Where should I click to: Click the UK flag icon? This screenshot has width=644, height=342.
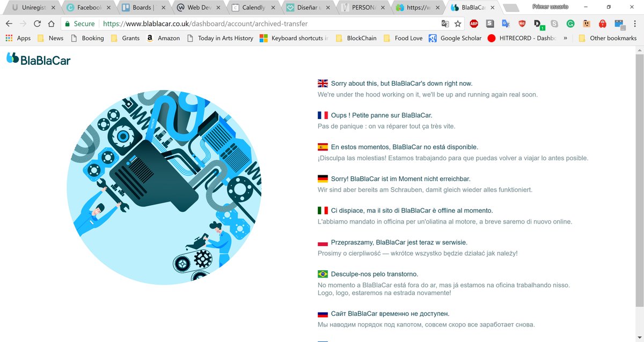click(x=323, y=84)
